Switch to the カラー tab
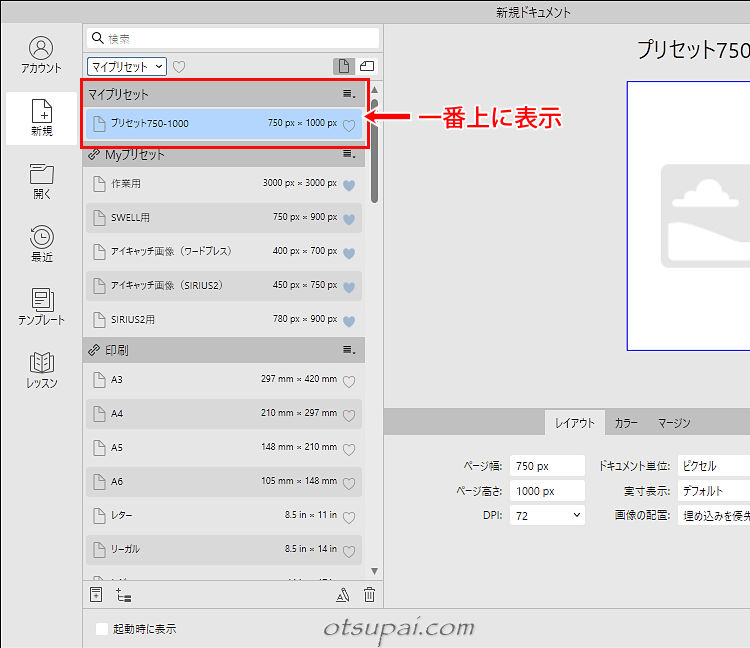The width and height of the screenshot is (750, 648). (x=626, y=423)
